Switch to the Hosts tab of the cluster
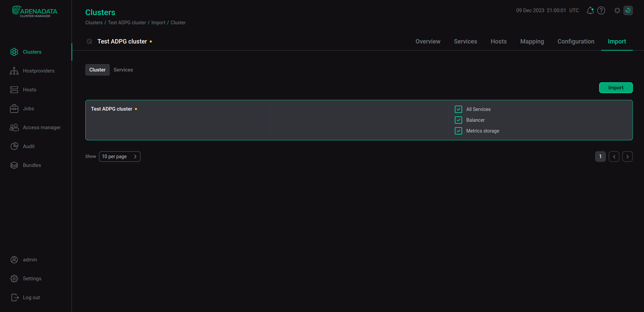644x312 pixels. click(499, 41)
